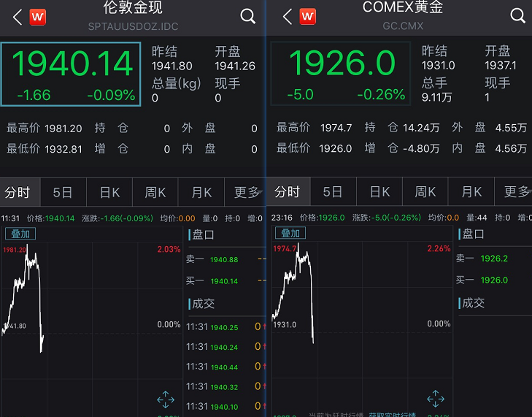Tap 内盘 value 4.56万

point(511,148)
